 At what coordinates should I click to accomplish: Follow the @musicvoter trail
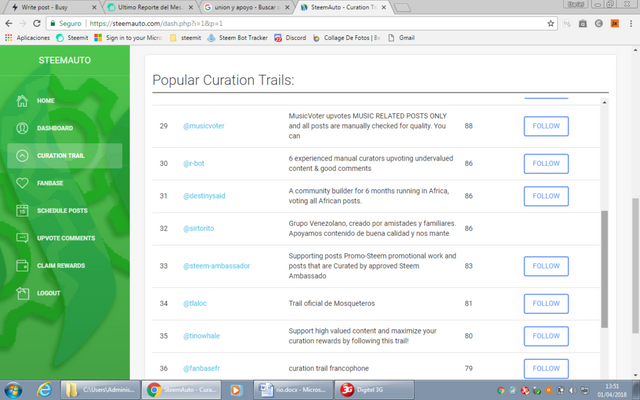[546, 126]
